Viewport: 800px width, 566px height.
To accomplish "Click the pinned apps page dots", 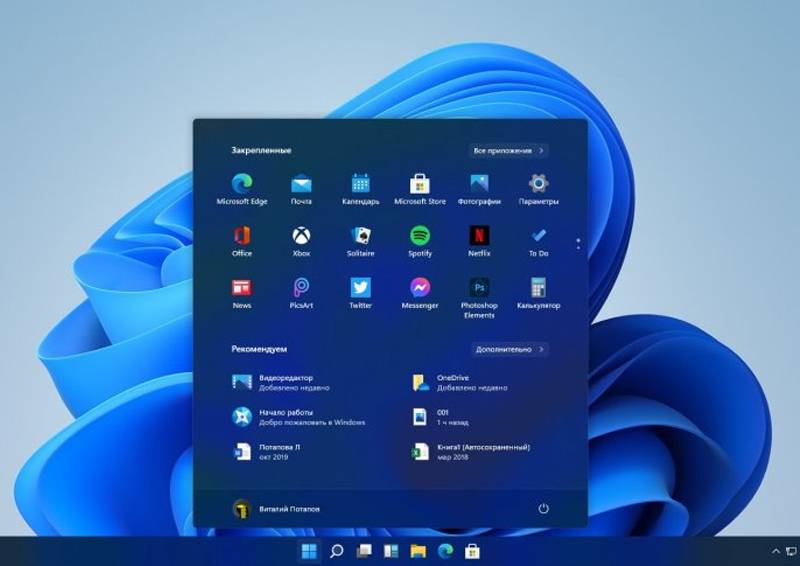I will pyautogui.click(x=578, y=244).
